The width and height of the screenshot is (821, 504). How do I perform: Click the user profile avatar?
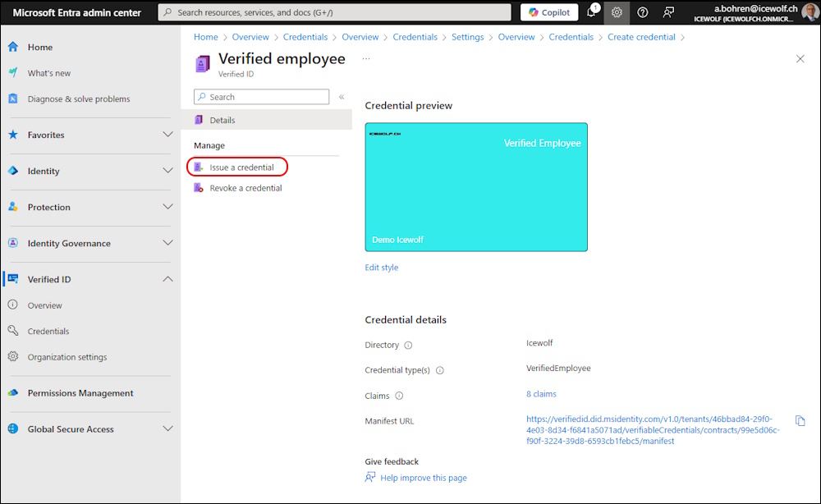coord(810,12)
